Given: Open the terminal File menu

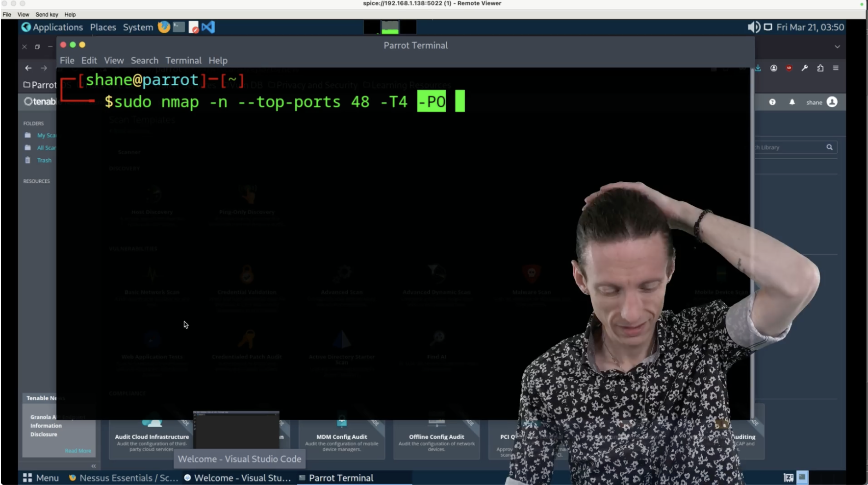Looking at the screenshot, I should [67, 60].
